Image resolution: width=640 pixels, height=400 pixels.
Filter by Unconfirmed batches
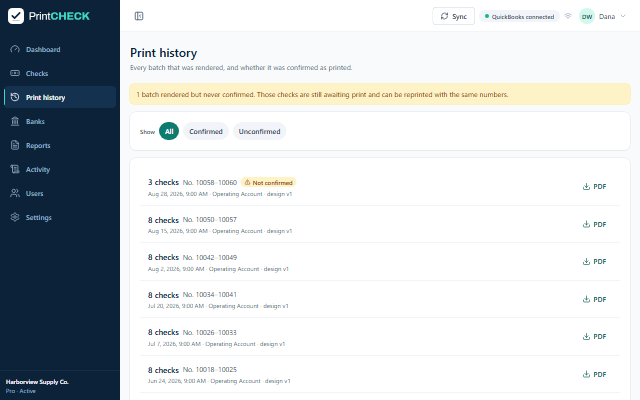point(260,131)
